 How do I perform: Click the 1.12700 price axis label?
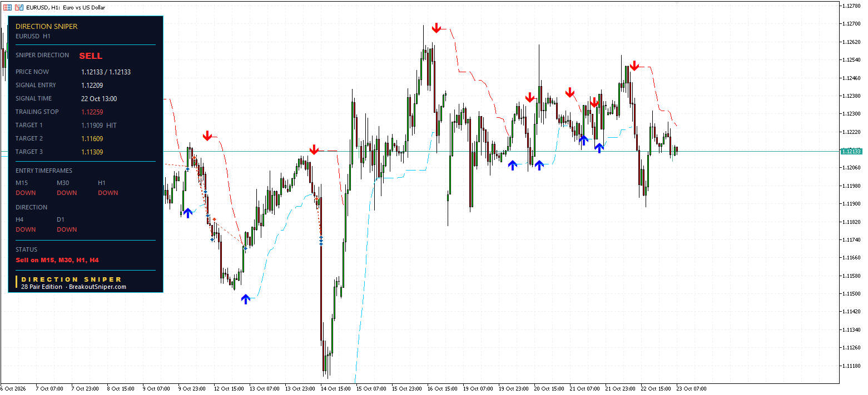(x=852, y=24)
